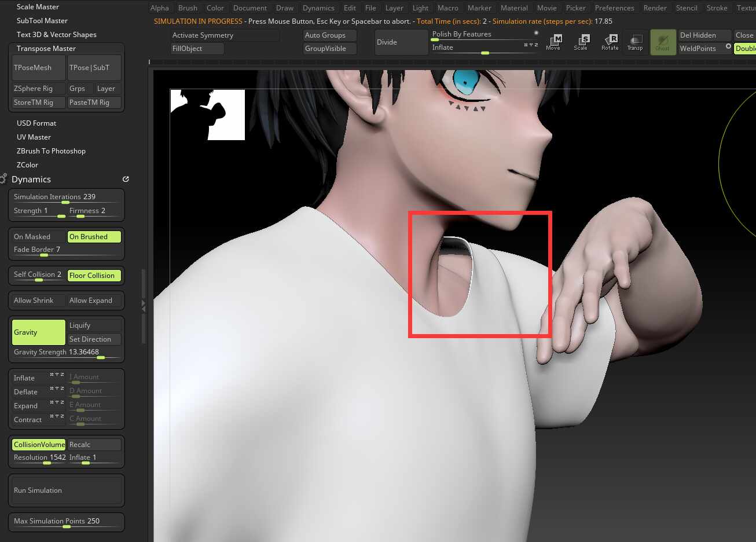Image resolution: width=756 pixels, height=542 pixels.
Task: Collapse the Dynamics section header
Action: pos(31,179)
